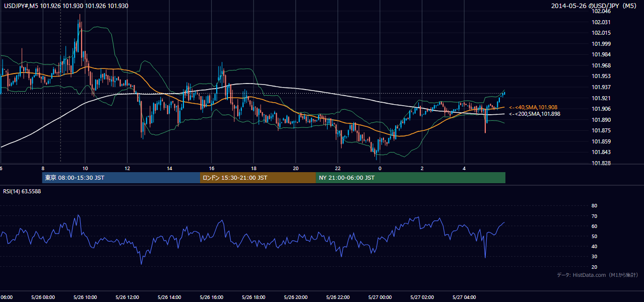Click RSI scale level 70
Screen dimensions: 644x302
[594, 216]
